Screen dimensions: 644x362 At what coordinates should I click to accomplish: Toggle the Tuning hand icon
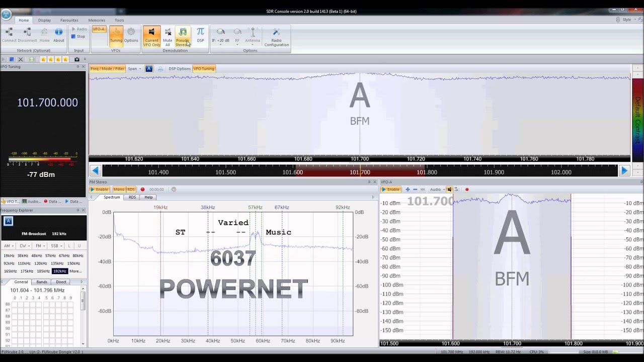(x=116, y=35)
